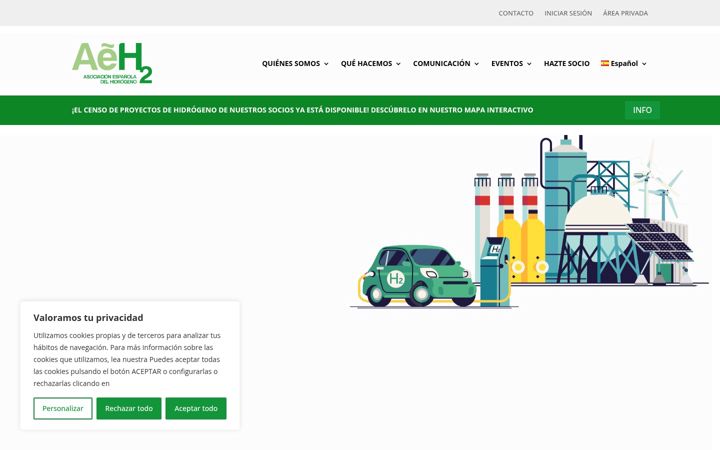720x450 pixels.
Task: Click the Spanish flag icon
Action: click(x=605, y=63)
